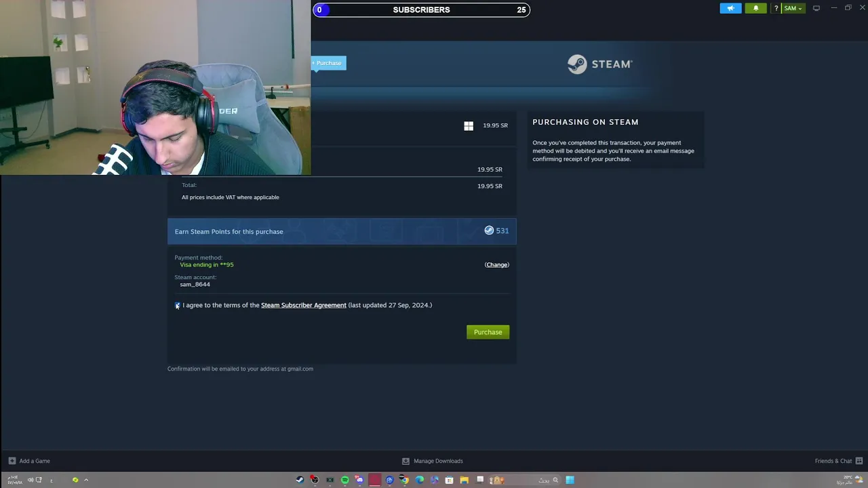Click the Friends & Chat icon
868x488 pixels.
click(859, 461)
